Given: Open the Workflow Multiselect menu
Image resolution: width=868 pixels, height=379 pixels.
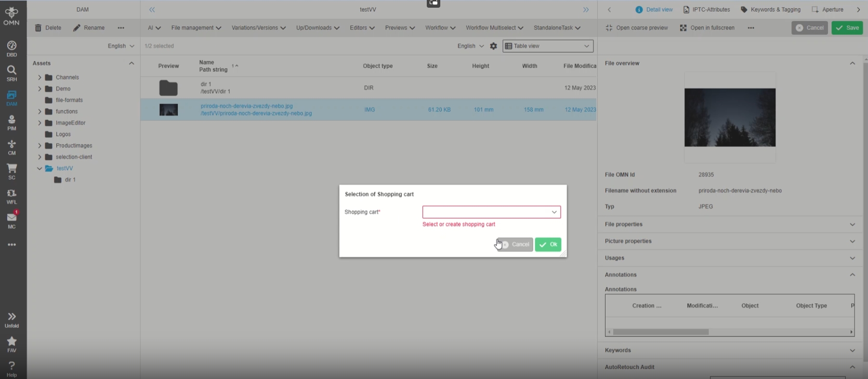Looking at the screenshot, I should [x=495, y=28].
